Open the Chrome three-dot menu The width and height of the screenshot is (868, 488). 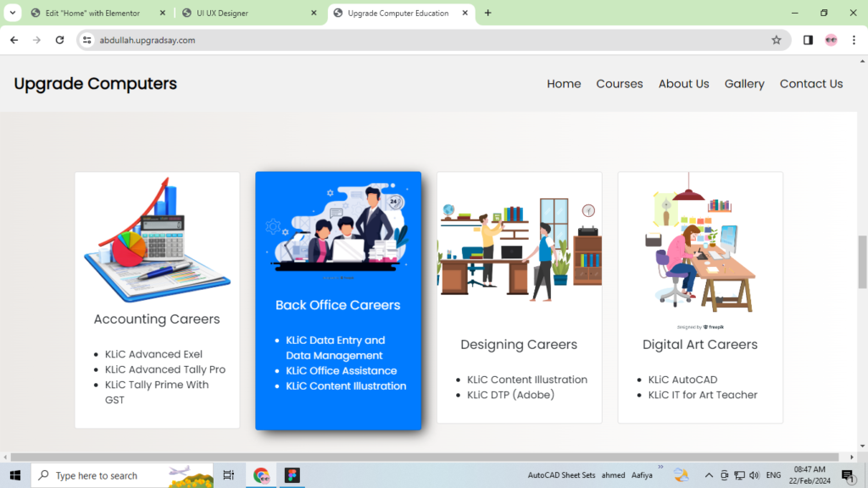tap(854, 40)
